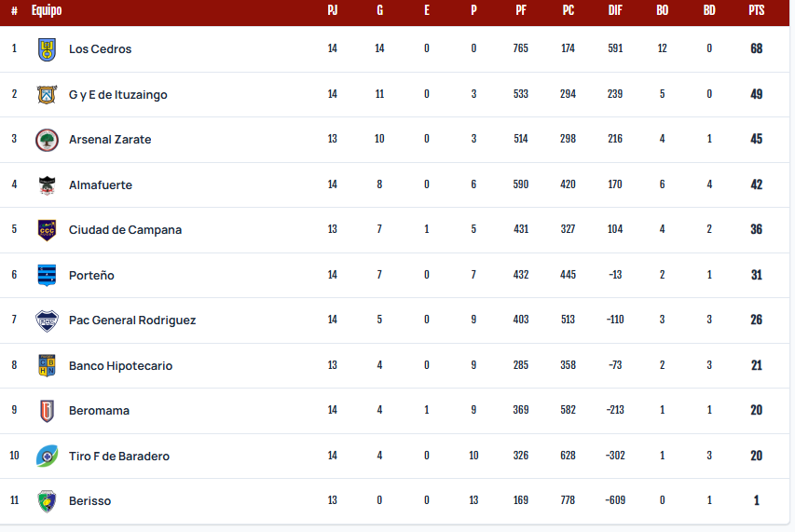
Task: Click the Porteño blue striped shield
Action: (47, 276)
